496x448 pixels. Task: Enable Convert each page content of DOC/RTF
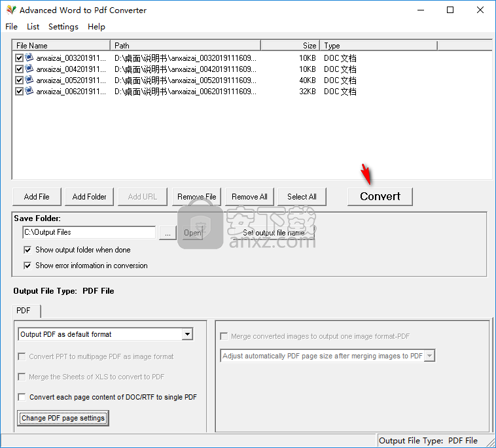[x=22, y=397]
